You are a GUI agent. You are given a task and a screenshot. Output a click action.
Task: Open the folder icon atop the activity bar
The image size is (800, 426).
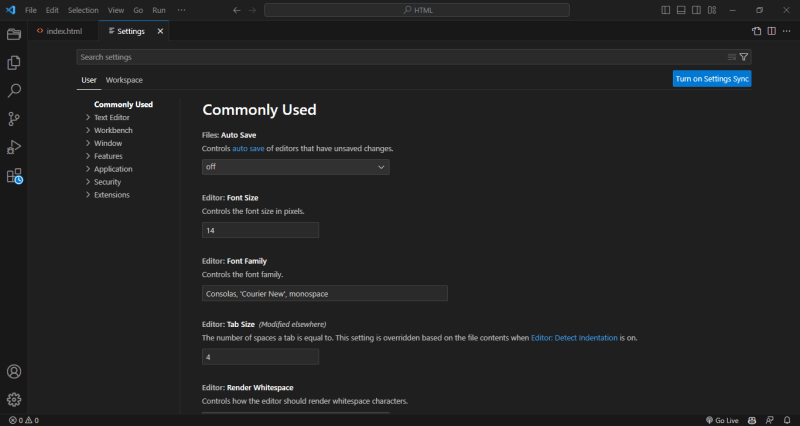(x=14, y=34)
